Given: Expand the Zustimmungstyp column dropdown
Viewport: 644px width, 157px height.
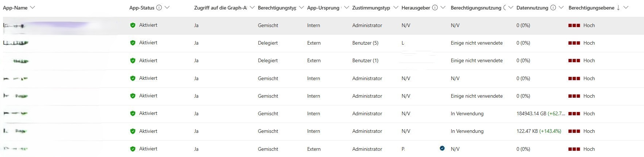Looking at the screenshot, I should [396, 8].
